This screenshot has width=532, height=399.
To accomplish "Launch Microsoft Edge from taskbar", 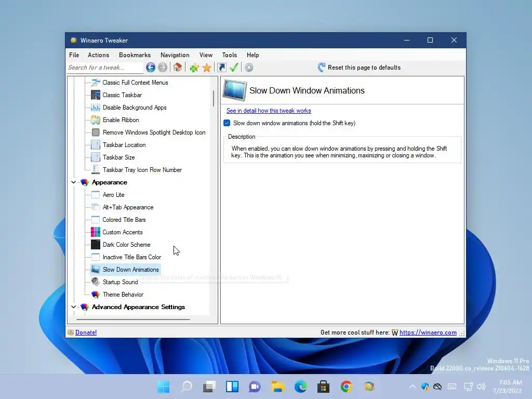I will click(300, 387).
